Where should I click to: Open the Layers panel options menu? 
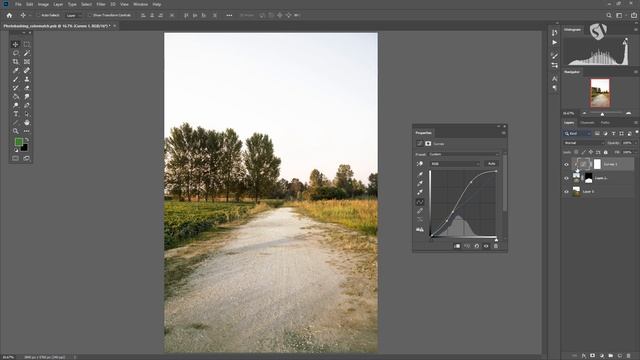click(x=636, y=122)
